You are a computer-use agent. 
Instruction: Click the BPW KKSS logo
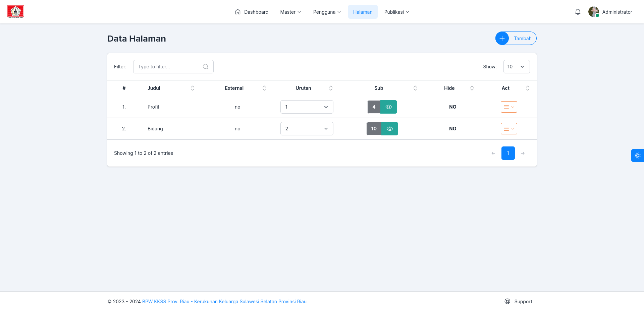point(16,12)
